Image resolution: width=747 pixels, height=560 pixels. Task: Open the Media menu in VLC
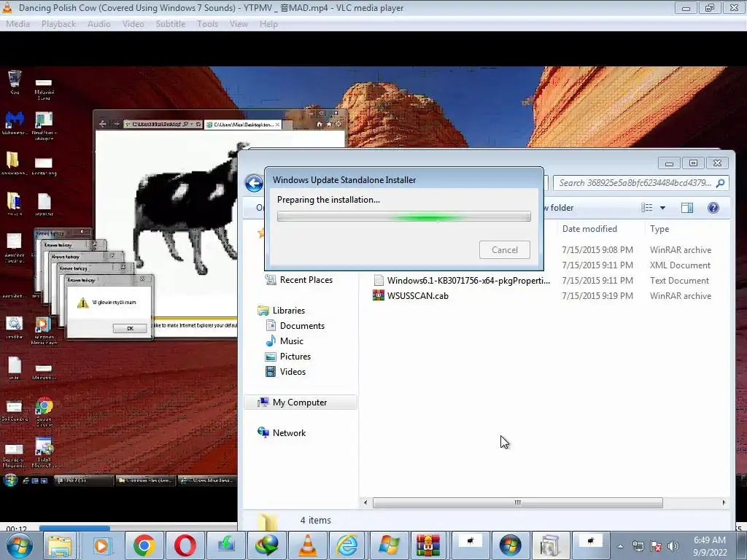pyautogui.click(x=18, y=24)
